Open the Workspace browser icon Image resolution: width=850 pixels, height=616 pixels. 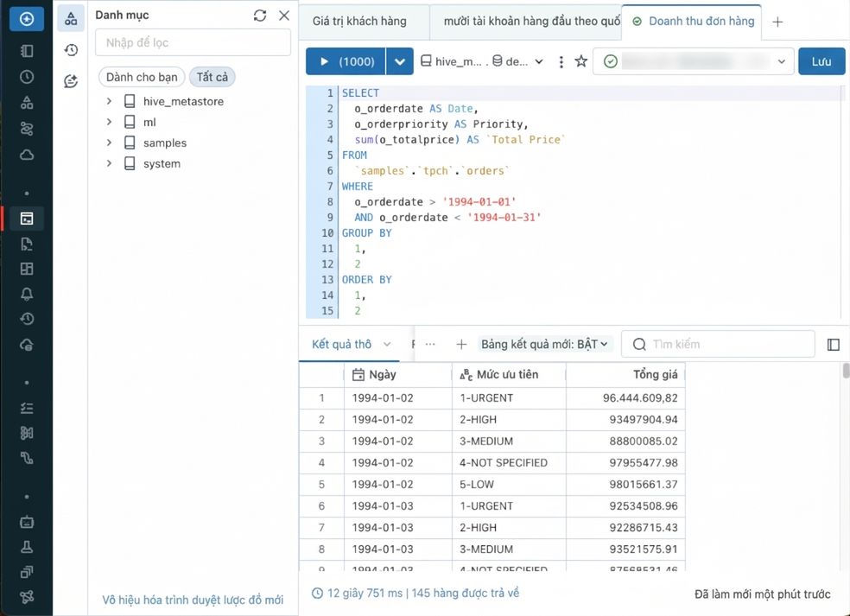click(27, 51)
